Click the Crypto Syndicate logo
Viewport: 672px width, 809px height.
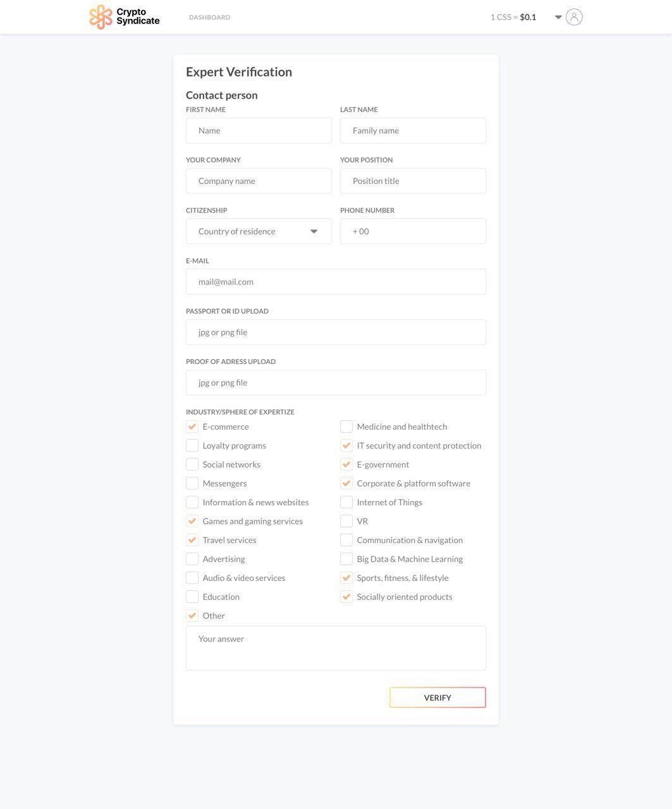click(125, 17)
